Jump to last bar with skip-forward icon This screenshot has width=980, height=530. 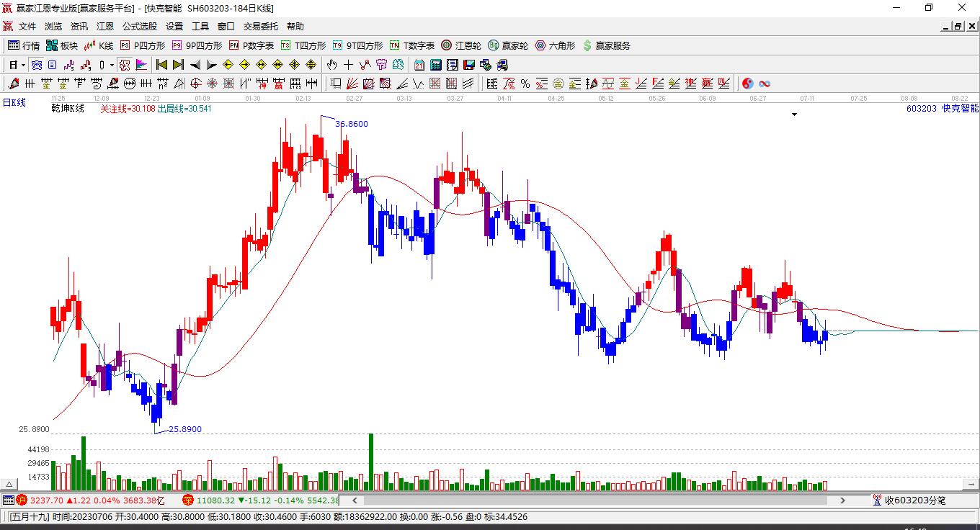178,65
